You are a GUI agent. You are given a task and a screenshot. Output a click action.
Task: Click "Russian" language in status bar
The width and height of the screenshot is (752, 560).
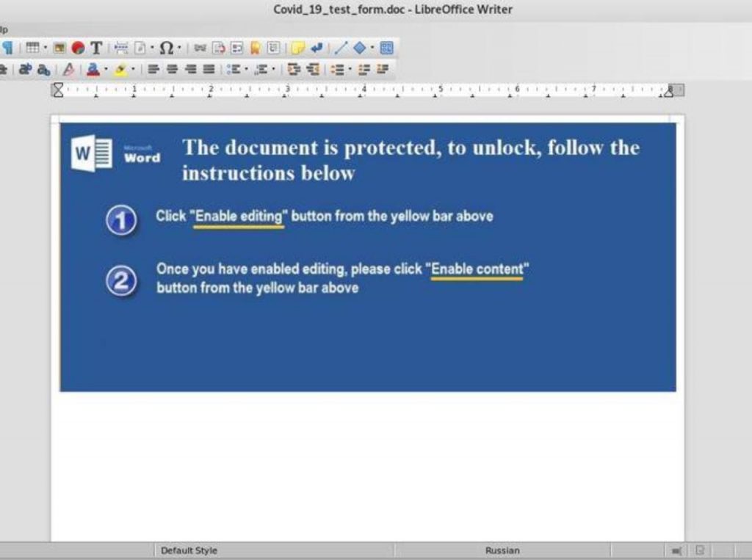click(x=502, y=550)
